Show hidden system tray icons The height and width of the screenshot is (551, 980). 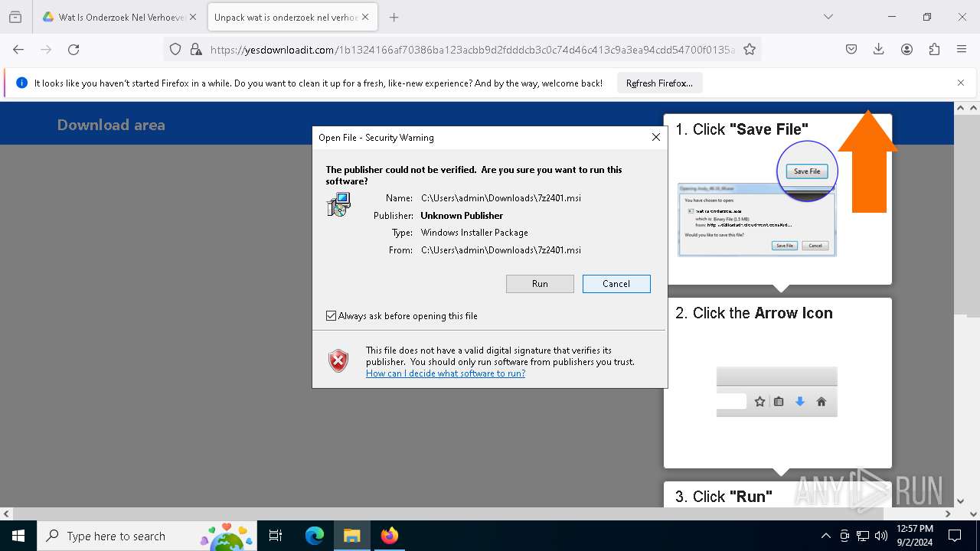coord(825,536)
